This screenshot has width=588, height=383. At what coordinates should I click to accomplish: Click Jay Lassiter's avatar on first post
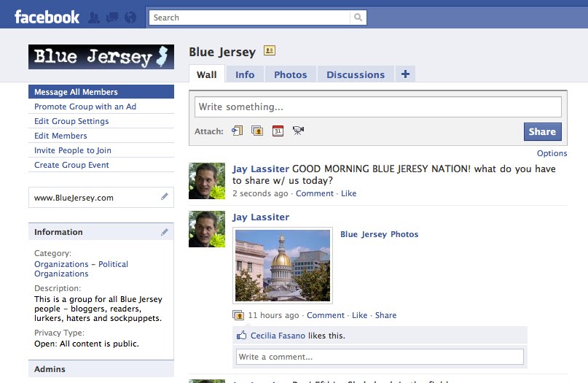click(207, 181)
